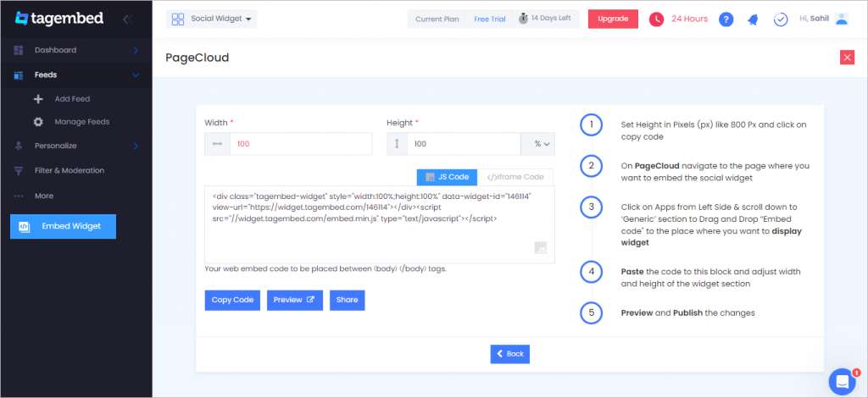Image resolution: width=868 pixels, height=398 pixels.
Task: Click the Share button
Action: (x=347, y=300)
